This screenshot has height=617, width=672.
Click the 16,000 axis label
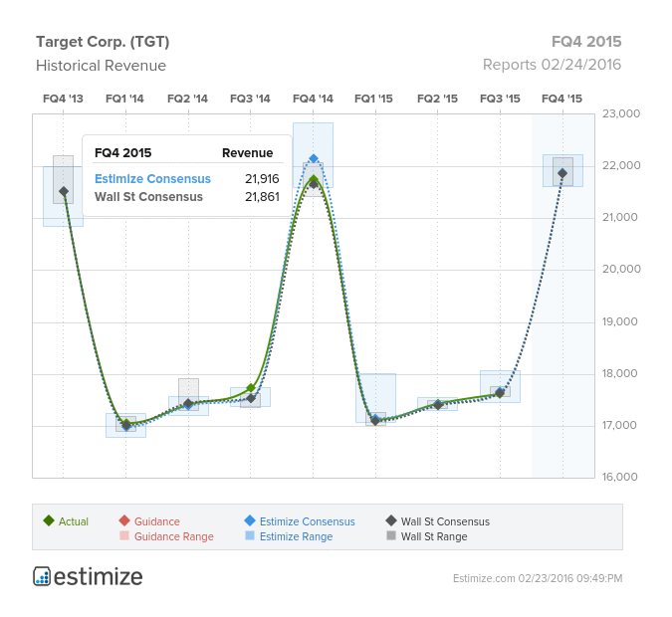tap(619, 477)
